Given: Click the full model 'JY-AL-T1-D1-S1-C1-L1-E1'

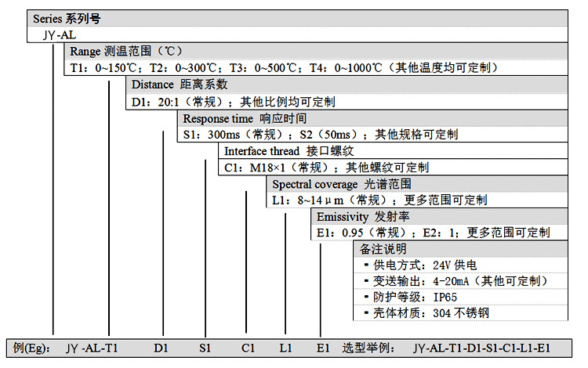Looking at the screenshot, I should tap(482, 348).
